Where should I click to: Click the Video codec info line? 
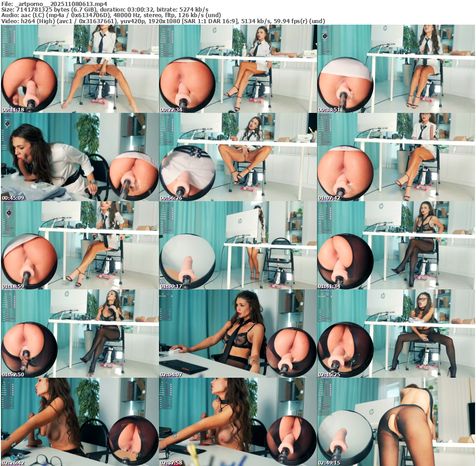tap(163, 21)
